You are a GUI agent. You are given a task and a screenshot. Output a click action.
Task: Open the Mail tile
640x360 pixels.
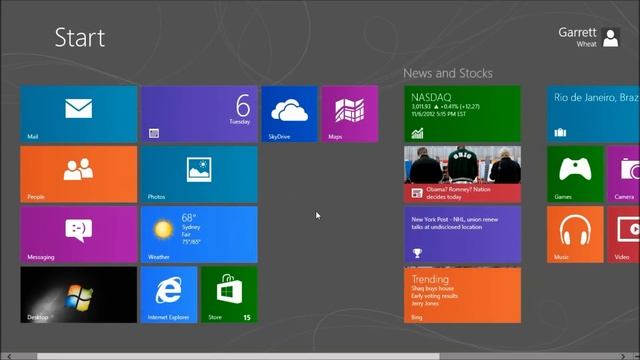pyautogui.click(x=78, y=114)
